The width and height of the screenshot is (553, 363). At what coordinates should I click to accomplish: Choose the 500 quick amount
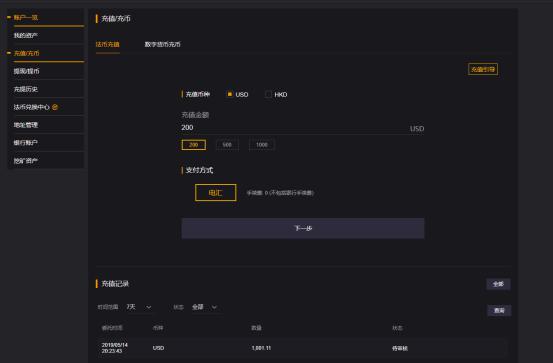pos(227,145)
